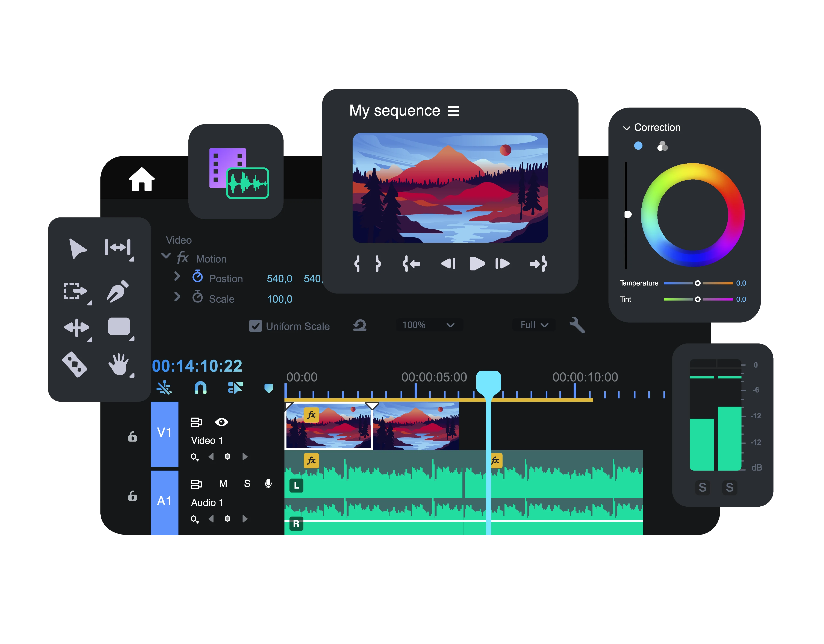Toggle the V1 track lock
This screenshot has height=644, width=824.
coord(132,436)
